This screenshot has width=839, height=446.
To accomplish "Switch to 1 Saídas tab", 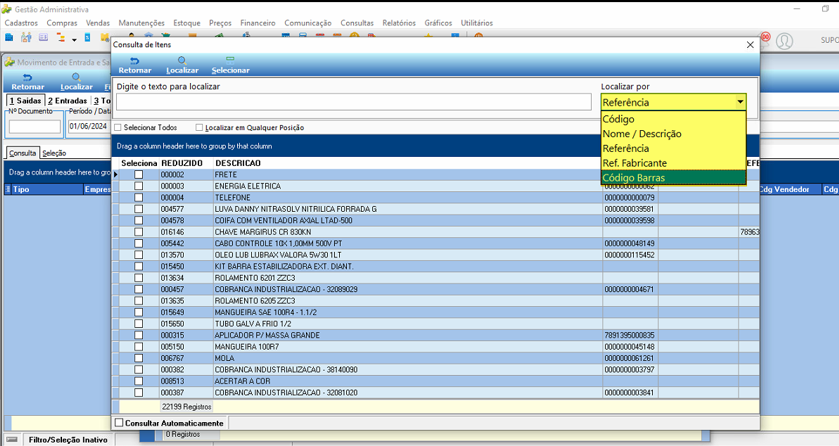I will 25,101.
